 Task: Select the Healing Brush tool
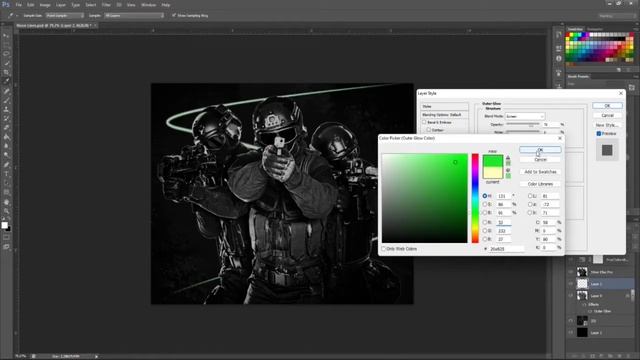6,91
